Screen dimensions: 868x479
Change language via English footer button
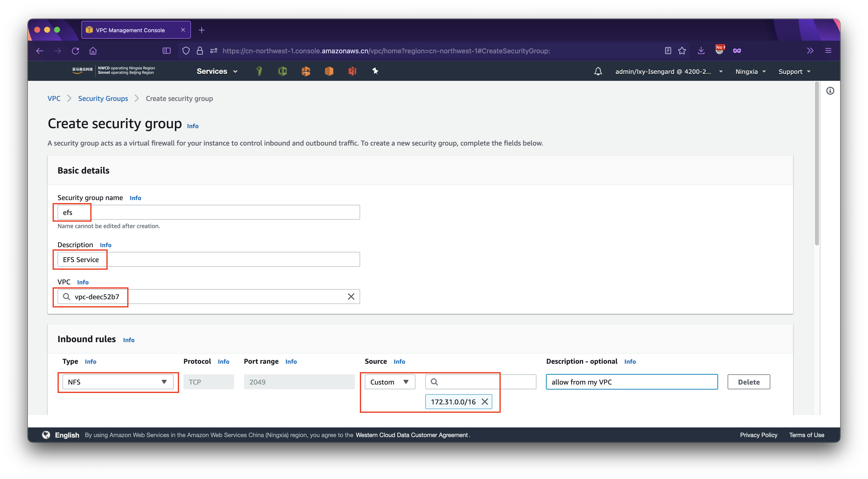point(61,435)
